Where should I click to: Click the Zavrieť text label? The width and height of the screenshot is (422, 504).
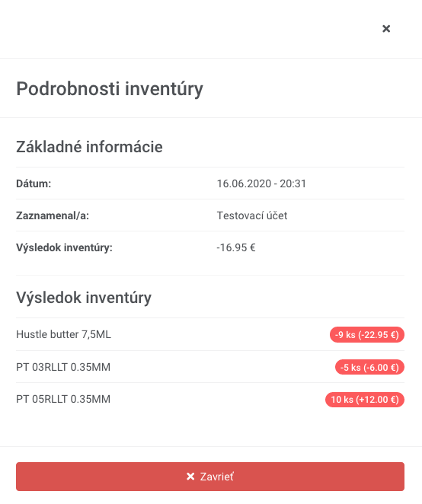[x=217, y=477]
